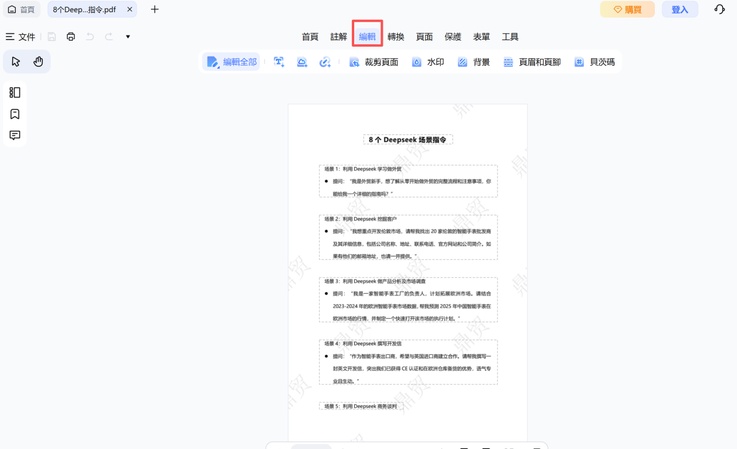Viewport: 737px width, 449px height.
Task: Select the add text tool icon
Action: [279, 62]
